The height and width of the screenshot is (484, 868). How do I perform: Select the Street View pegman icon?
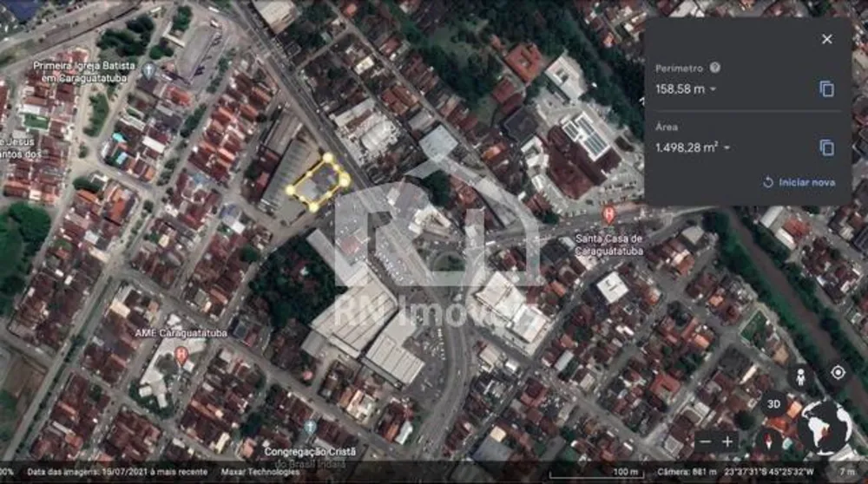(x=800, y=377)
